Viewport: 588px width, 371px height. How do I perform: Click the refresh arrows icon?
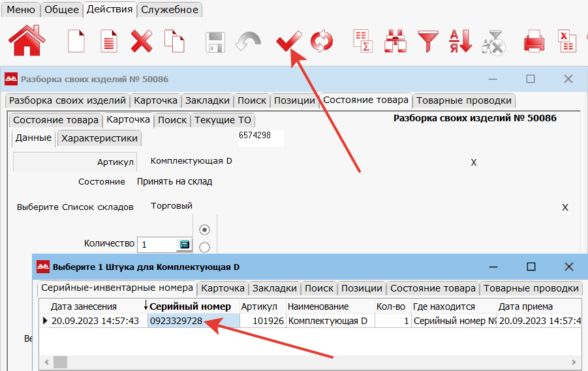321,41
